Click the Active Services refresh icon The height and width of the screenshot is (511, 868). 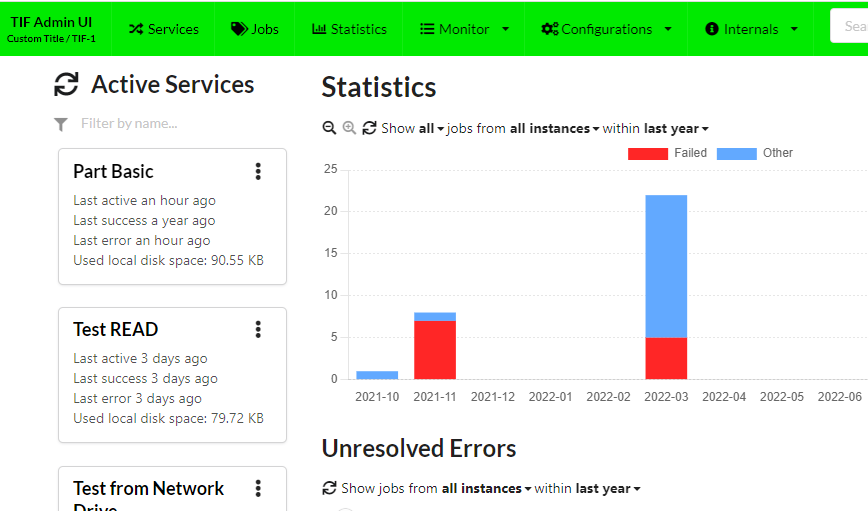pyautogui.click(x=66, y=85)
